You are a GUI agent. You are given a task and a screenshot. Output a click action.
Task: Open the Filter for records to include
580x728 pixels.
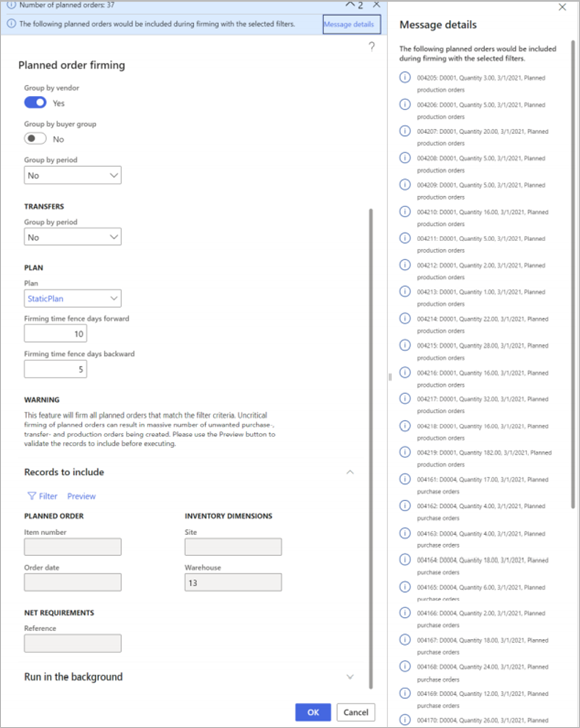click(42, 496)
